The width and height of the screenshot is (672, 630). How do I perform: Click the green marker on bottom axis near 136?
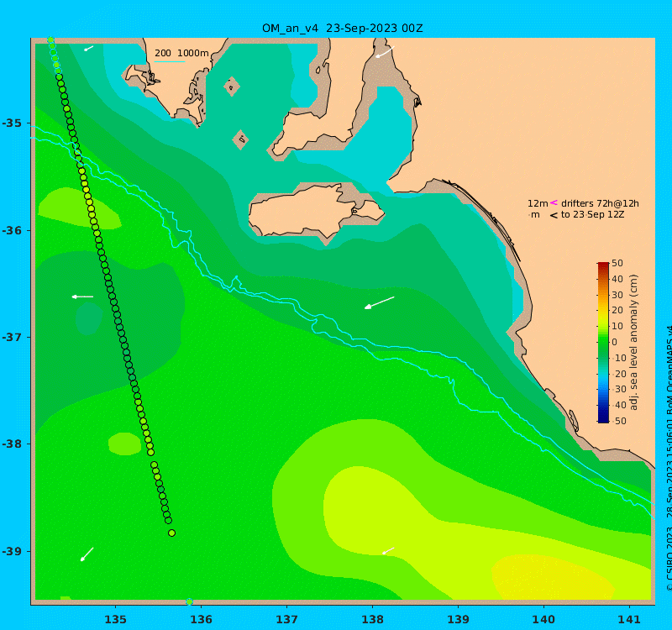click(190, 601)
